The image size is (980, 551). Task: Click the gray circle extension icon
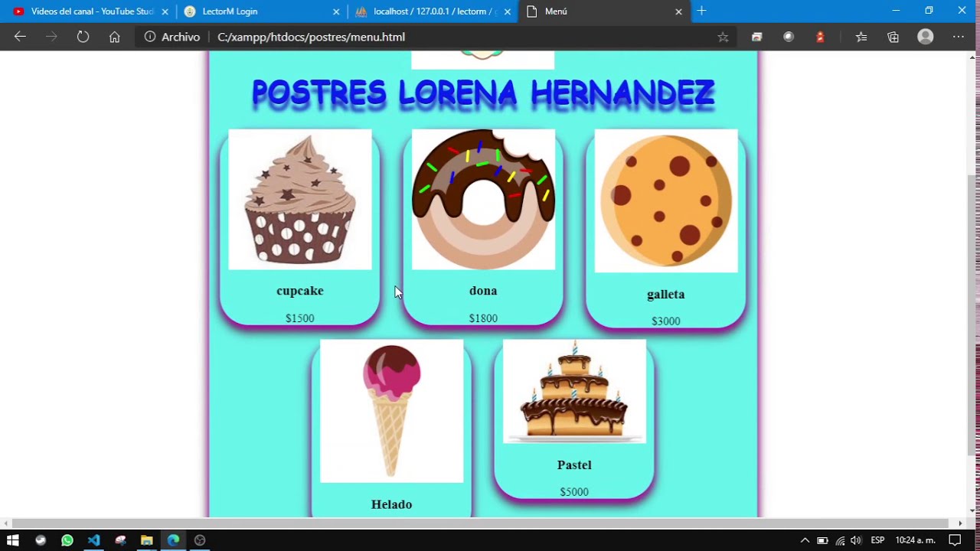point(789,37)
